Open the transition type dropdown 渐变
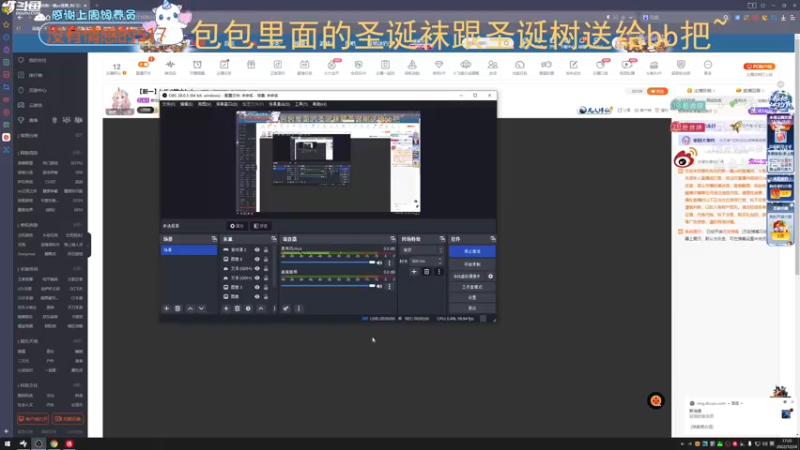This screenshot has width=800, height=450. point(422,250)
